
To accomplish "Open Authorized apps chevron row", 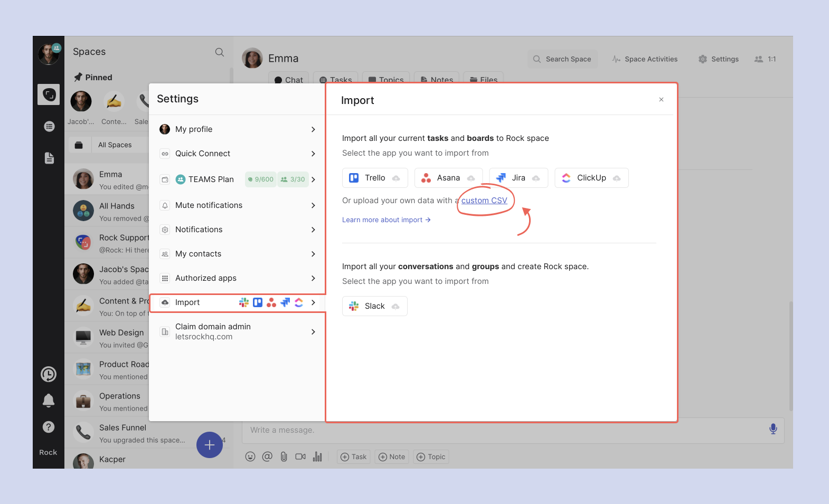I will coord(237,278).
